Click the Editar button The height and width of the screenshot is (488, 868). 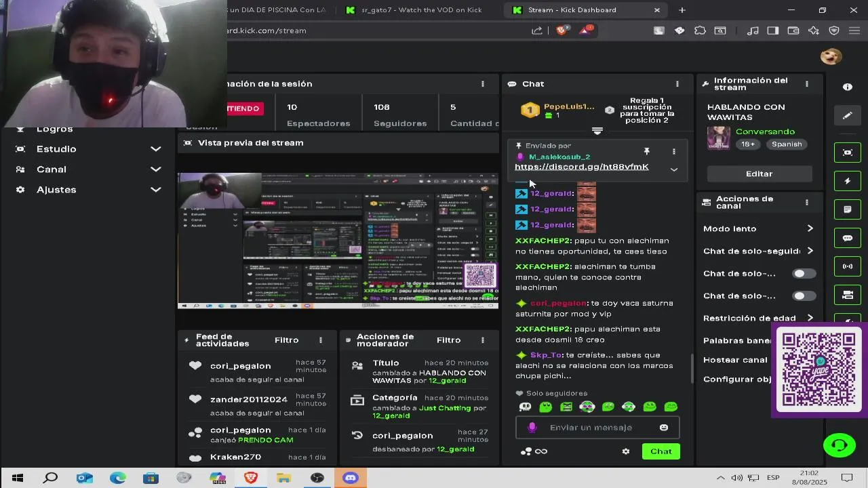point(759,174)
